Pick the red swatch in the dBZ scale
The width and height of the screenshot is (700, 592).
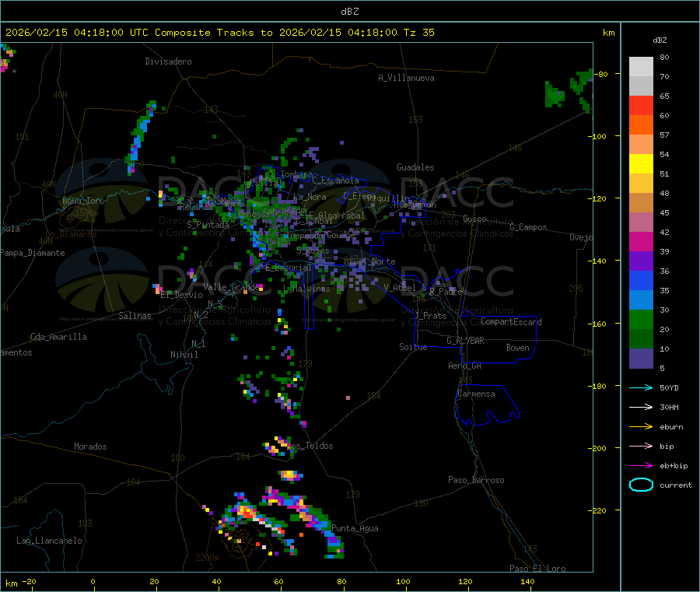pyautogui.click(x=641, y=105)
